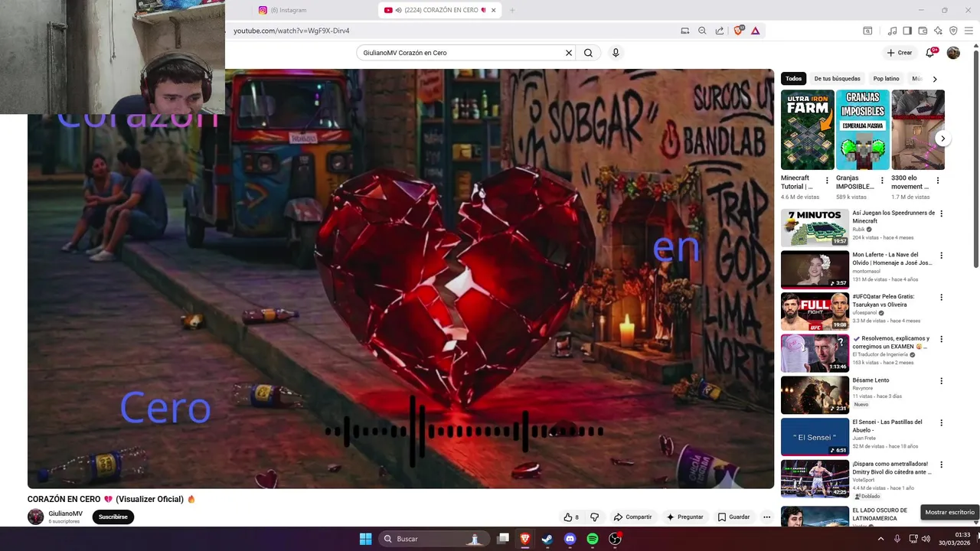Image resolution: width=980 pixels, height=551 pixels.
Task: Click the share page icon in address bar
Action: click(720, 31)
